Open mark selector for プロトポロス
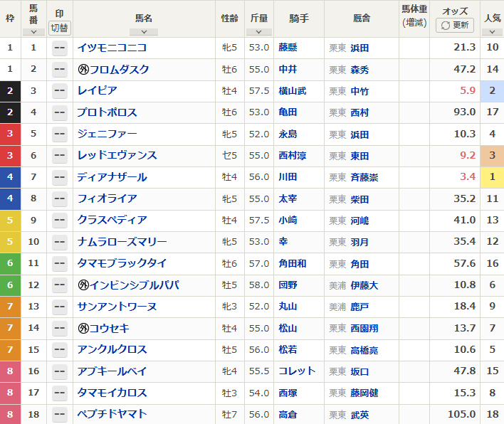504x424 pixels. [60, 112]
